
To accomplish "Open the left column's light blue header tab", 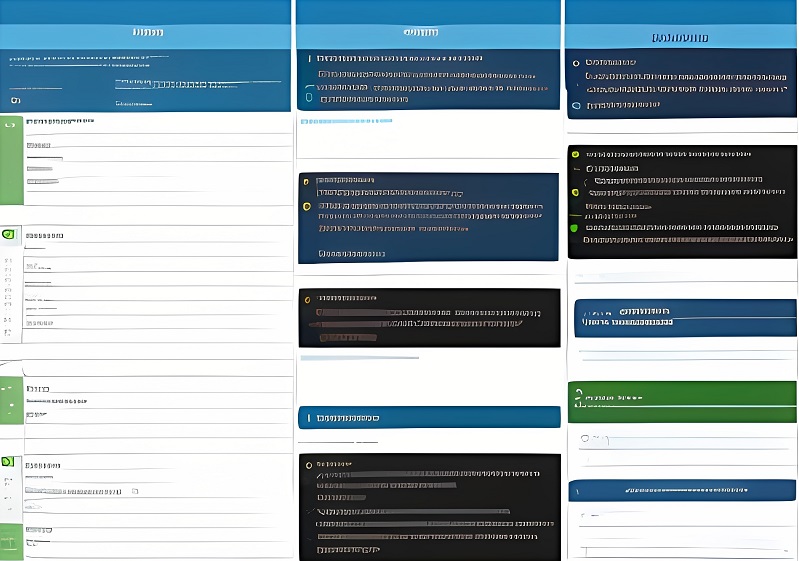I will coord(146,34).
